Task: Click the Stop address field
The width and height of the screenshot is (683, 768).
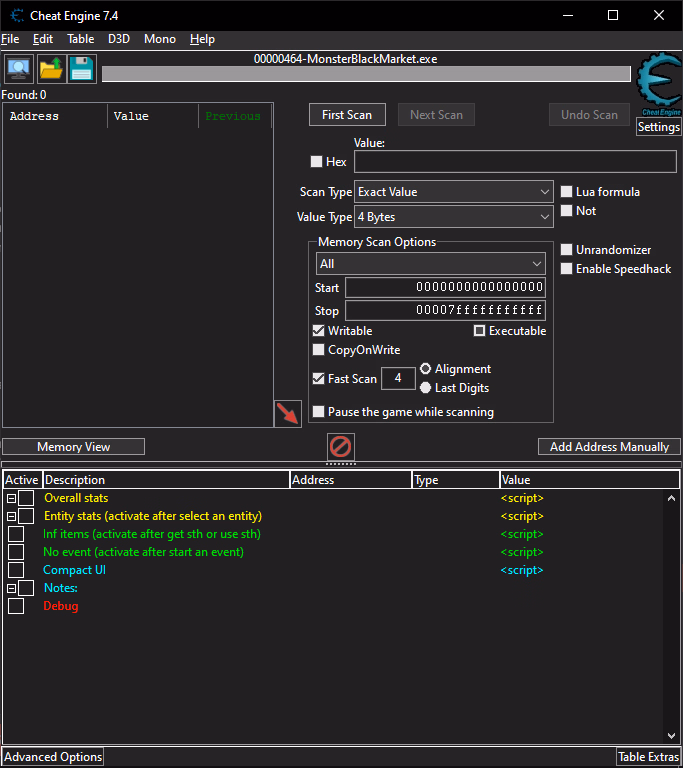Action: tap(445, 310)
